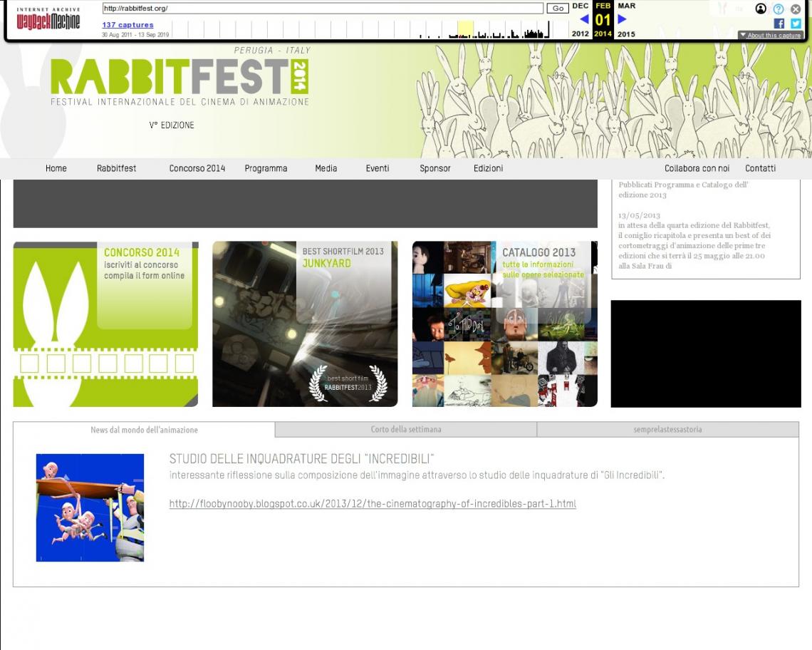Open the Media menu item
This screenshot has height=650, width=812.
click(x=326, y=168)
